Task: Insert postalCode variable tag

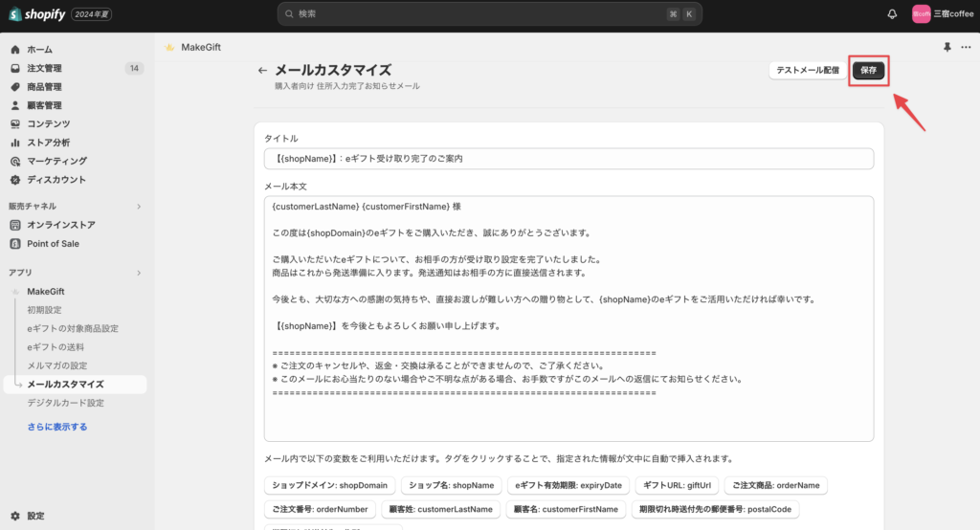Action: click(x=715, y=509)
